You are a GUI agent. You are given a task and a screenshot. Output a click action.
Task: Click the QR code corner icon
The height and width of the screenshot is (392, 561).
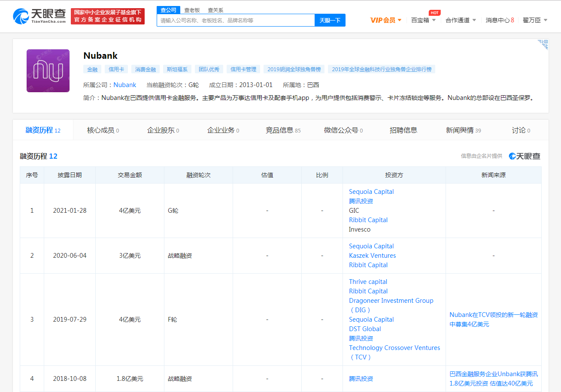tap(543, 45)
